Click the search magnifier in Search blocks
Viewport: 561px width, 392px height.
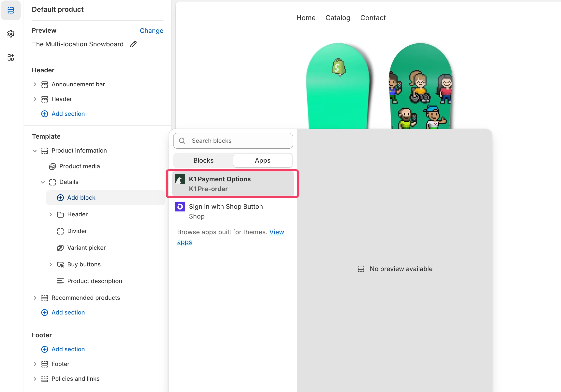point(182,141)
